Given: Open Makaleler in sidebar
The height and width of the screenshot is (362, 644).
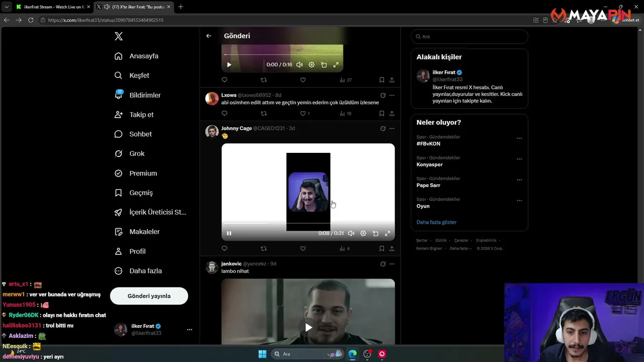Looking at the screenshot, I should click(137, 232).
